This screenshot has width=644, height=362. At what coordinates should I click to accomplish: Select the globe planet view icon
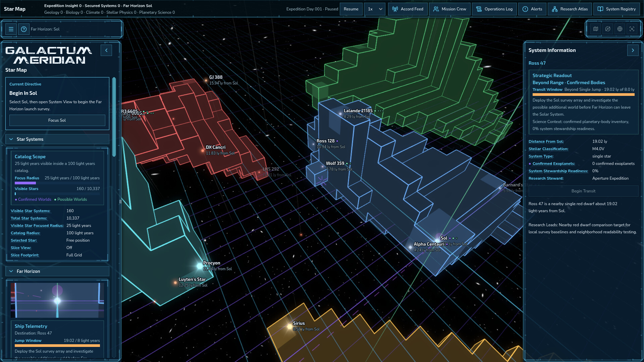[x=620, y=29]
